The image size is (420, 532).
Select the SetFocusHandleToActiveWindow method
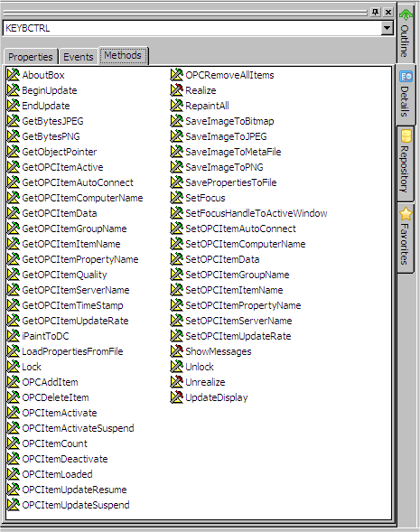[257, 213]
